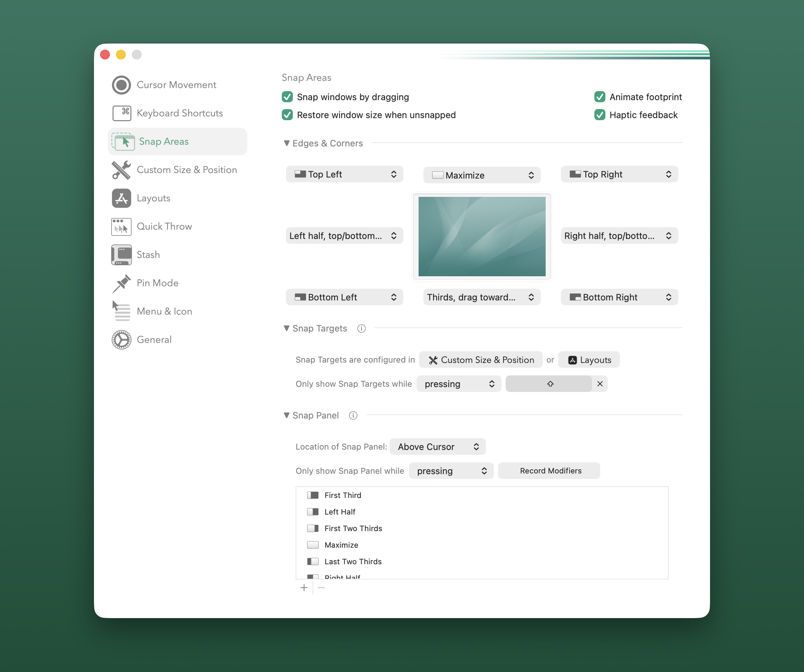Image resolution: width=804 pixels, height=672 pixels.
Task: Toggle Restore window size when unsnapped
Action: (288, 115)
